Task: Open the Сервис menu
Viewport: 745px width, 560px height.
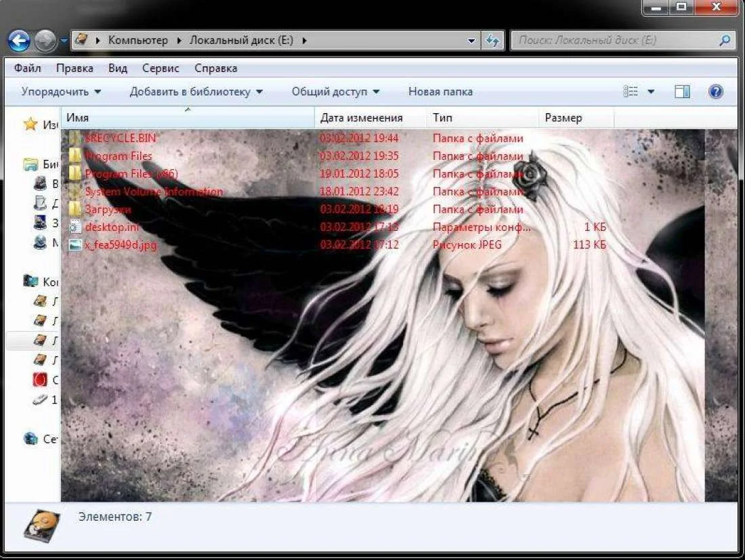Action: 161,68
